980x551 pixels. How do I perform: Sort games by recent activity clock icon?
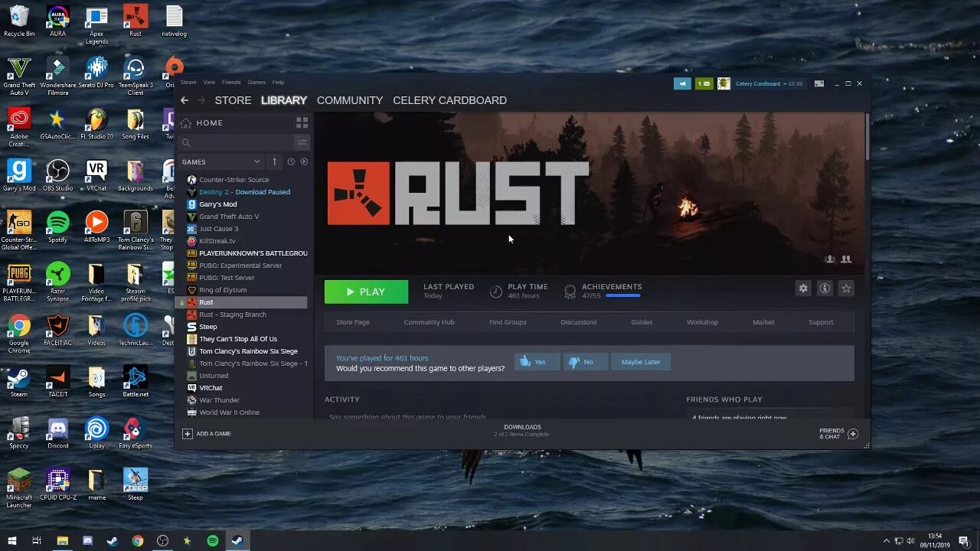[291, 161]
